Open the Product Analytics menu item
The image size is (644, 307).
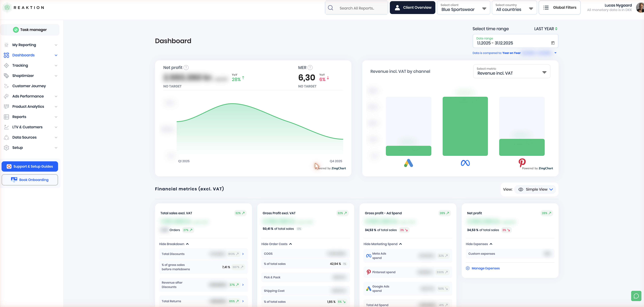coord(30,106)
